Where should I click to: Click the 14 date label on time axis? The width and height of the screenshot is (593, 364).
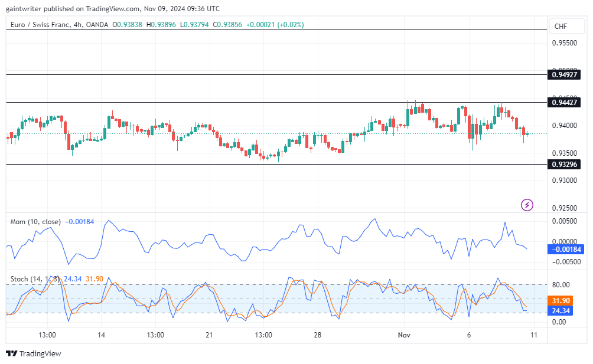click(x=101, y=335)
